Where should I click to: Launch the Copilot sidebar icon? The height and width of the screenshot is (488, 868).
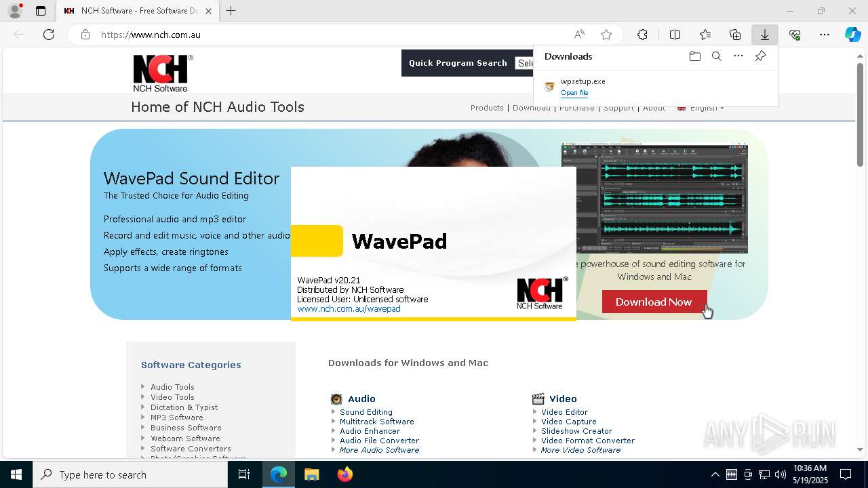coord(853,35)
